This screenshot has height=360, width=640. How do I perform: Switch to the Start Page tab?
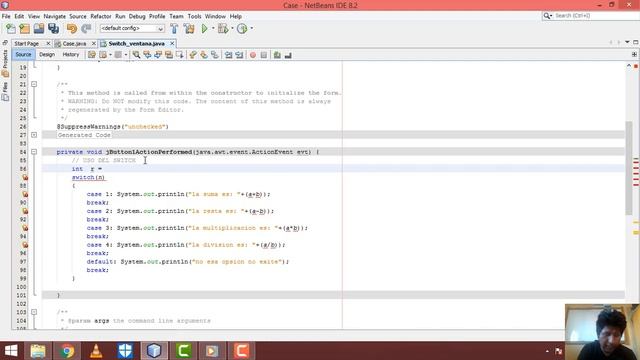[x=26, y=43]
